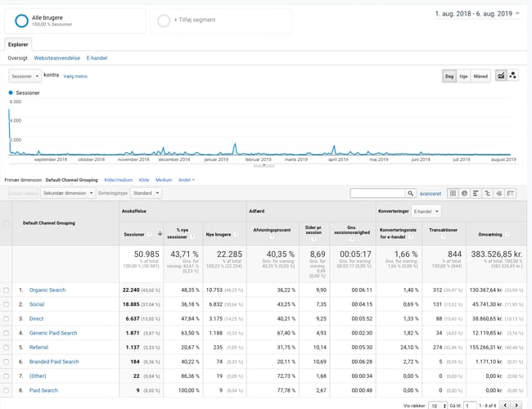Open the E-handel conversions dropdown
532x409 pixels.
click(426, 210)
